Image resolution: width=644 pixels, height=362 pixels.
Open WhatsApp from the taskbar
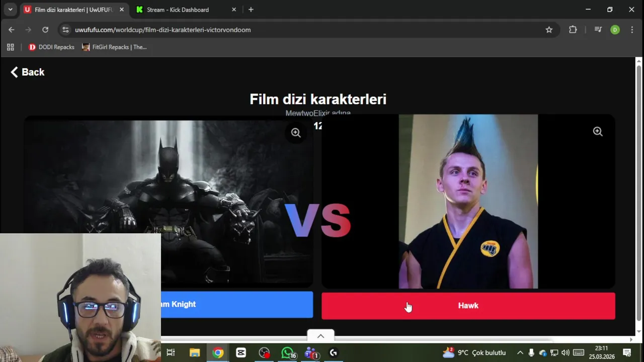pos(288,352)
